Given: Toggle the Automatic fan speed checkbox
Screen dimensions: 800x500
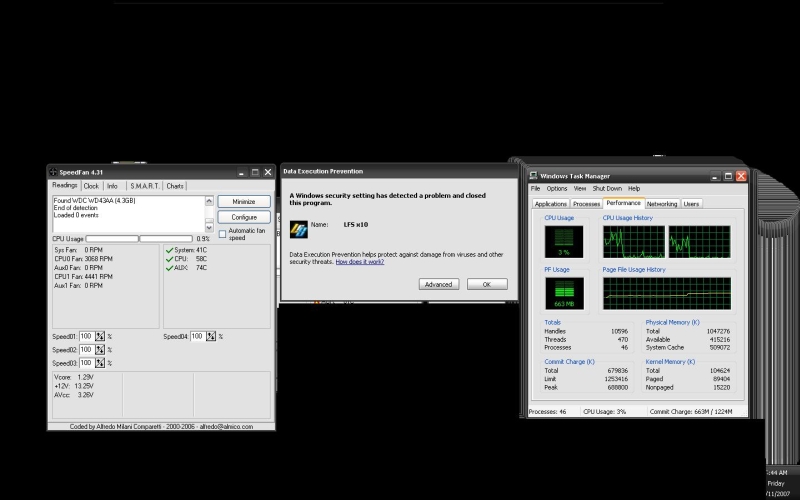Looking at the screenshot, I should pyautogui.click(x=222, y=234).
